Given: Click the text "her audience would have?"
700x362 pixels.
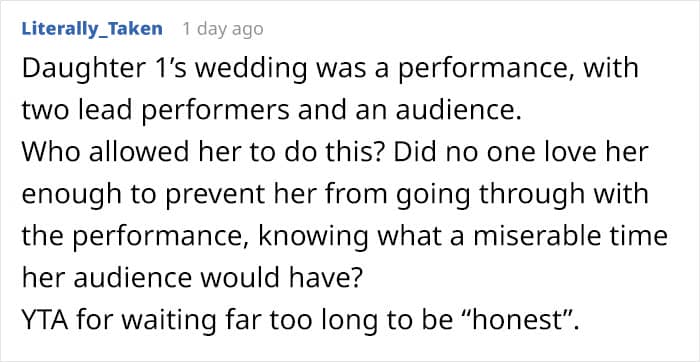Looking at the screenshot, I should (191, 276).
